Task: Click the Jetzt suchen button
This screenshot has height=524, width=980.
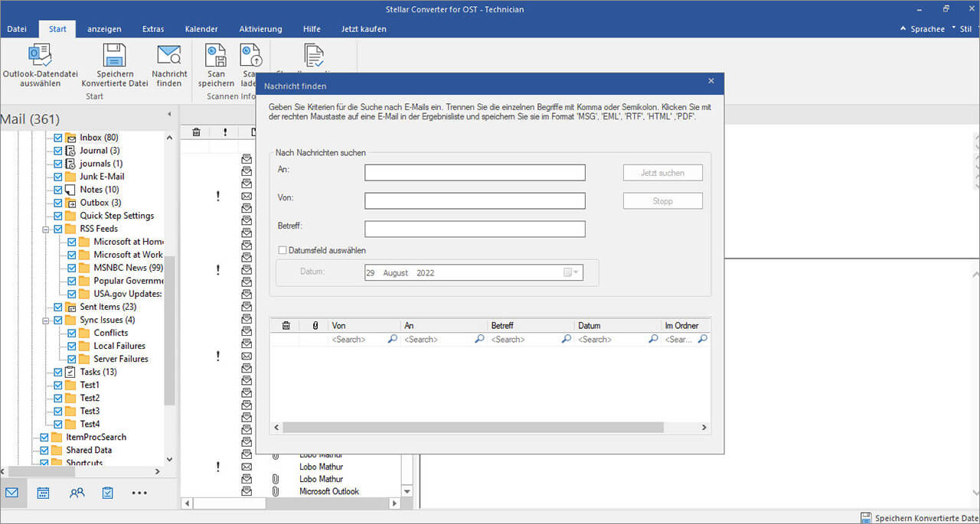Action: 662,173
